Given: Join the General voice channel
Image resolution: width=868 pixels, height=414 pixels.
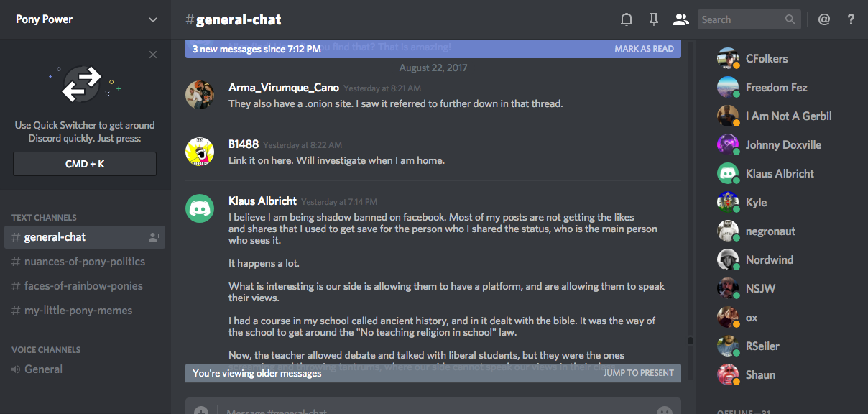Looking at the screenshot, I should click(x=43, y=369).
